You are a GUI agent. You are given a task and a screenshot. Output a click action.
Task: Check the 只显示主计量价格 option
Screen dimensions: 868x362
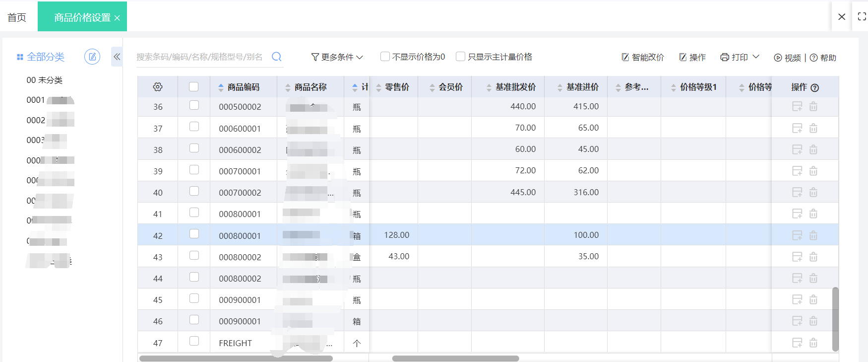pos(460,57)
